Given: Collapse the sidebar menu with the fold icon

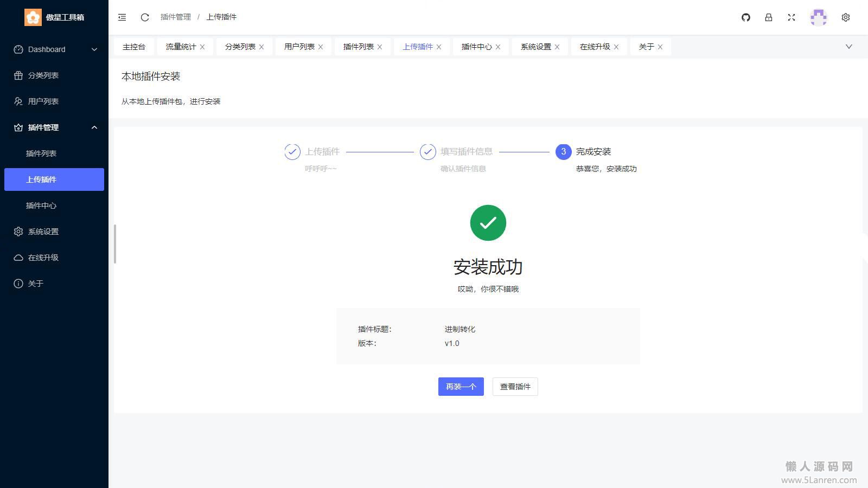Looking at the screenshot, I should tap(122, 17).
